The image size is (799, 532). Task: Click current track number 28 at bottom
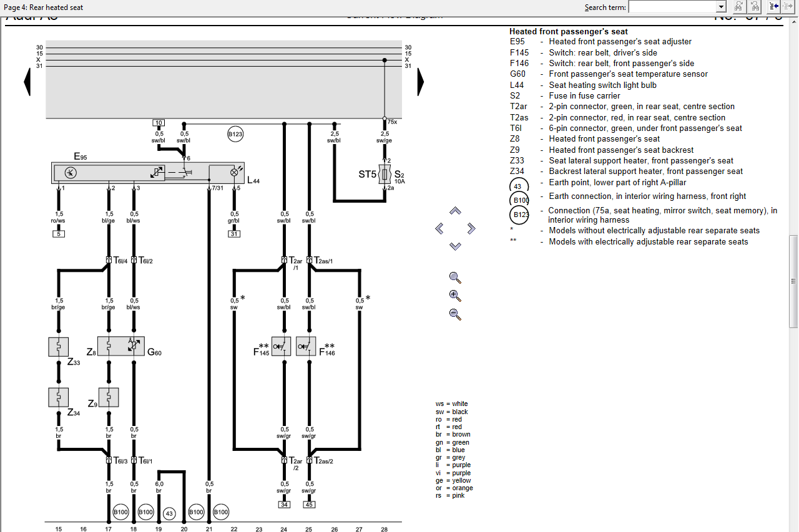tap(385, 530)
